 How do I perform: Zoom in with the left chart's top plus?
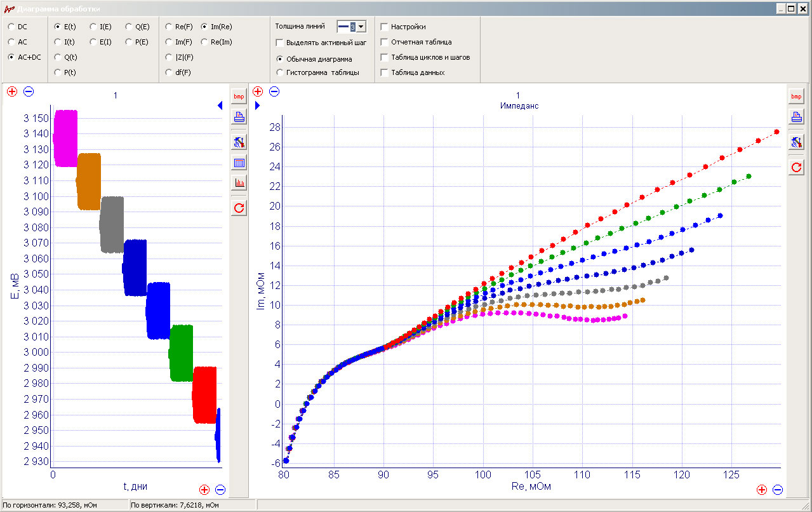point(12,91)
